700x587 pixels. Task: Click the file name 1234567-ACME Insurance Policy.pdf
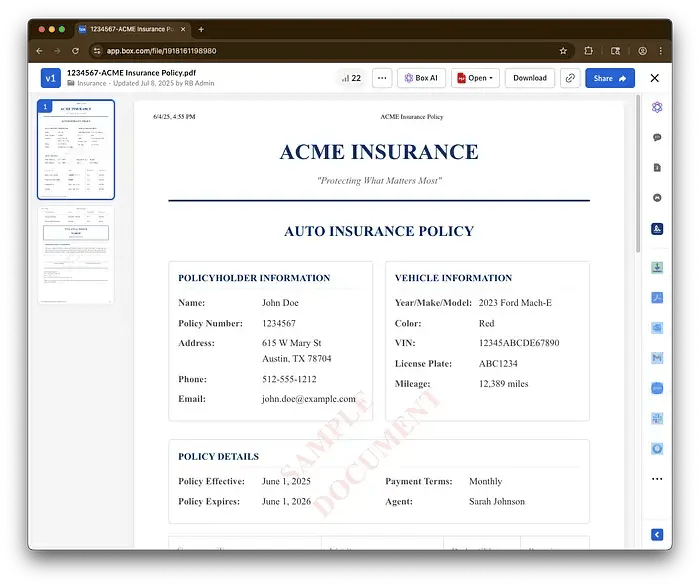point(131,73)
